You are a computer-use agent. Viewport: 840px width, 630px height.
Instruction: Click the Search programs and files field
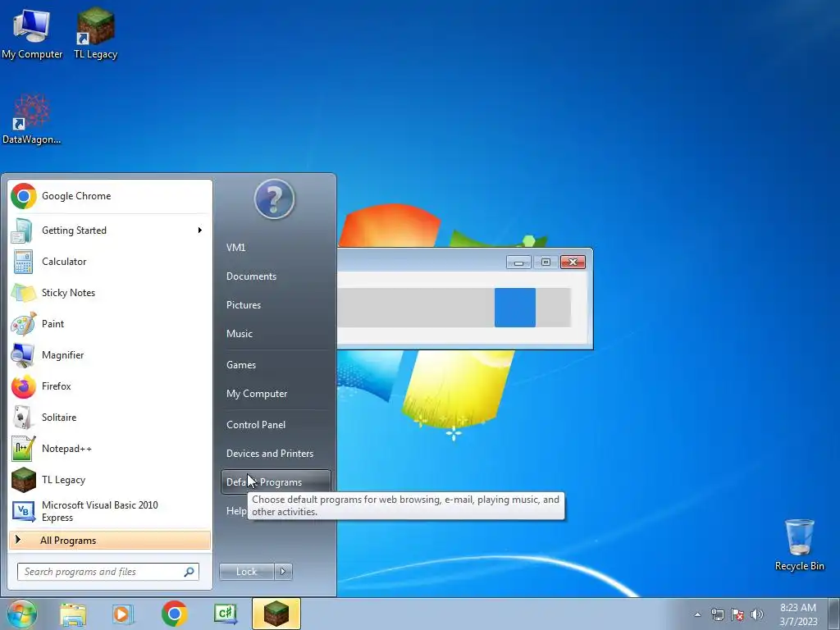[107, 572]
